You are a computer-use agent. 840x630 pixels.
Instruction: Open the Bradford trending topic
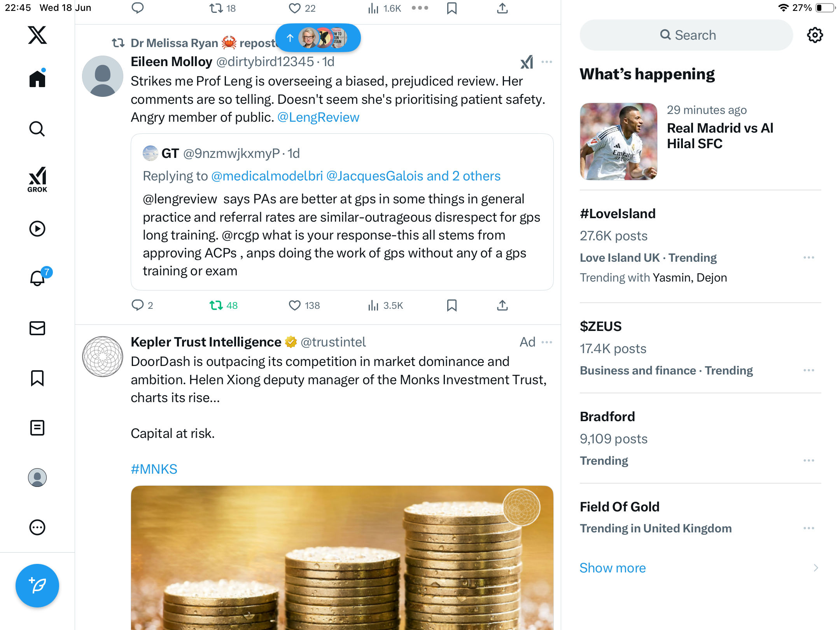click(x=700, y=438)
